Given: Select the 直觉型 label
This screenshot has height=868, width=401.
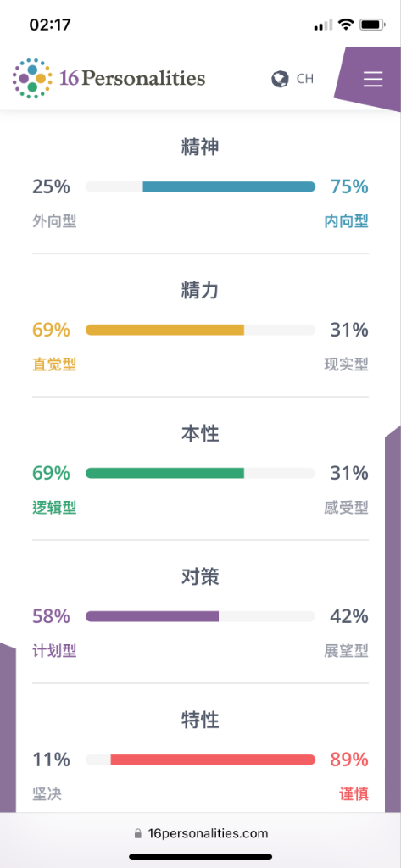Looking at the screenshot, I should coord(54,364).
